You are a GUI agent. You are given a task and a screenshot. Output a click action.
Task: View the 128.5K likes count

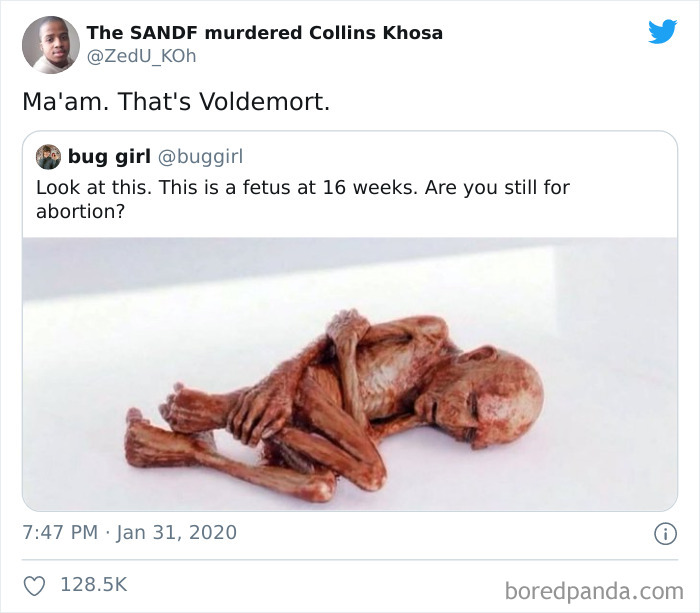pyautogui.click(x=94, y=584)
